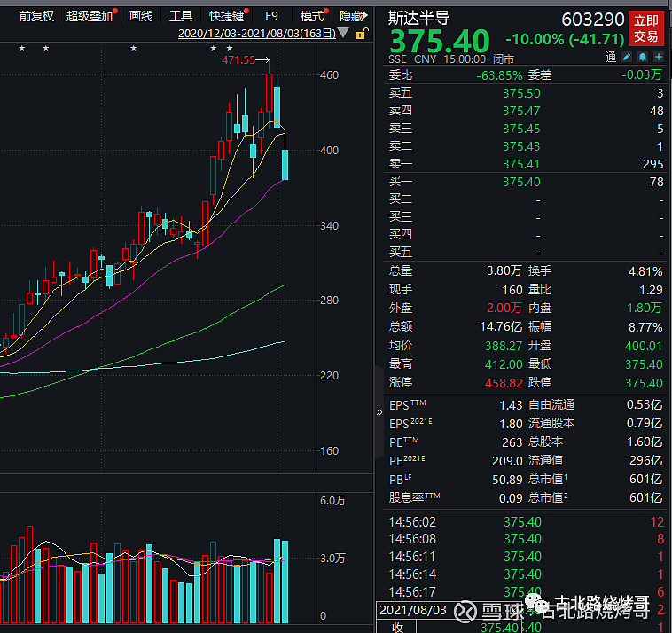The width and height of the screenshot is (672, 633).
Task: Set a price alert with the bell icon
Action: pyautogui.click(x=643, y=57)
